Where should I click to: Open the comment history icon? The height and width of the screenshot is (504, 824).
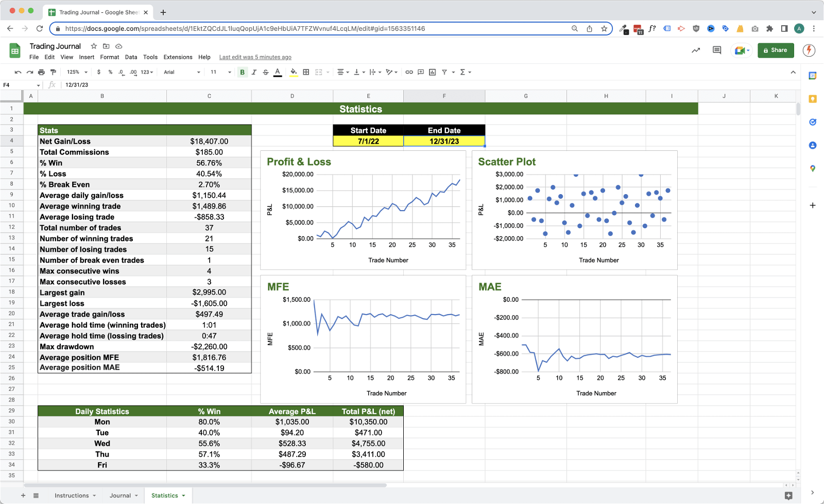point(716,50)
